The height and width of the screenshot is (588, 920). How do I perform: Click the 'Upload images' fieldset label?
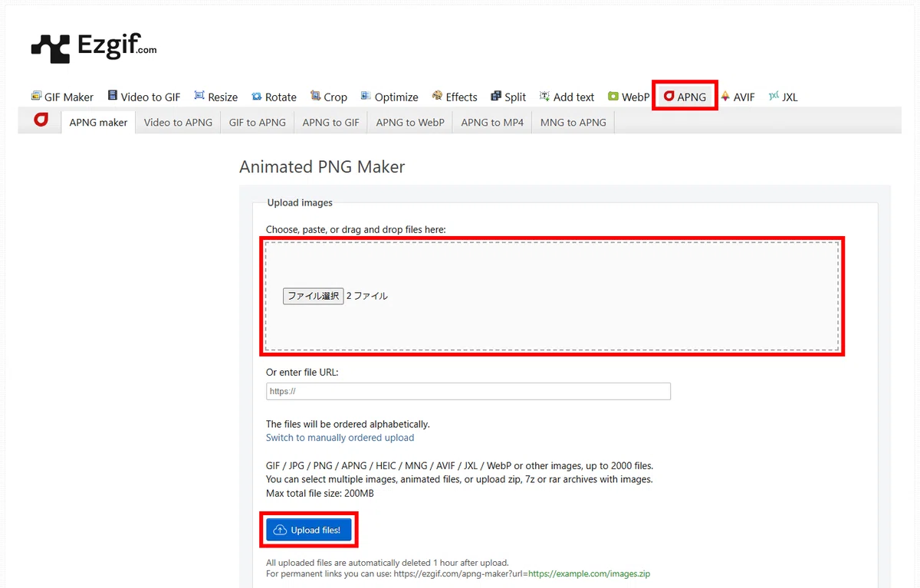pyautogui.click(x=300, y=203)
